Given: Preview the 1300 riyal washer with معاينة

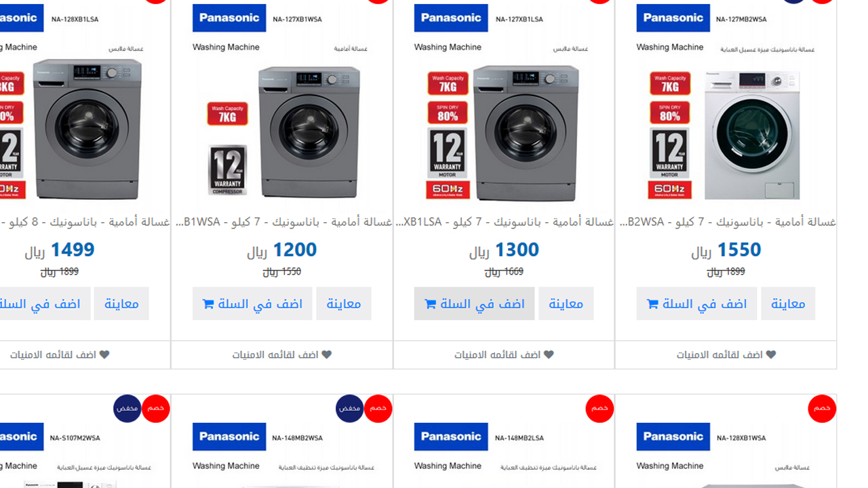Looking at the screenshot, I should [x=566, y=304].
